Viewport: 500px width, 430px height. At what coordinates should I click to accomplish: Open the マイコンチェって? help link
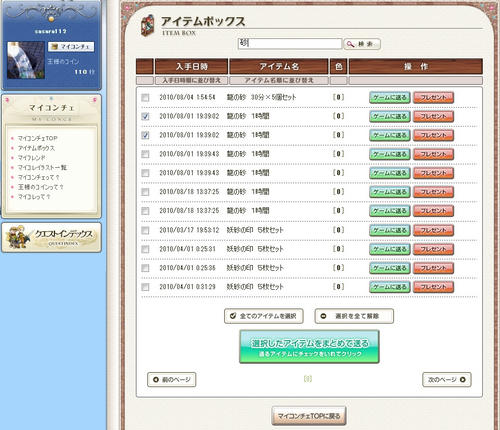tap(38, 177)
